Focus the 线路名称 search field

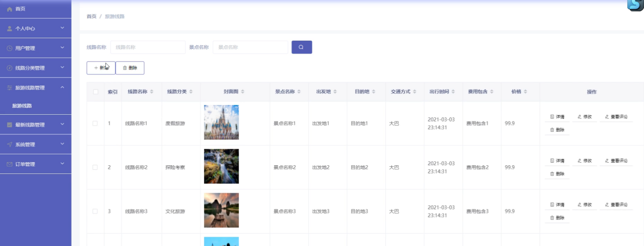tap(148, 47)
